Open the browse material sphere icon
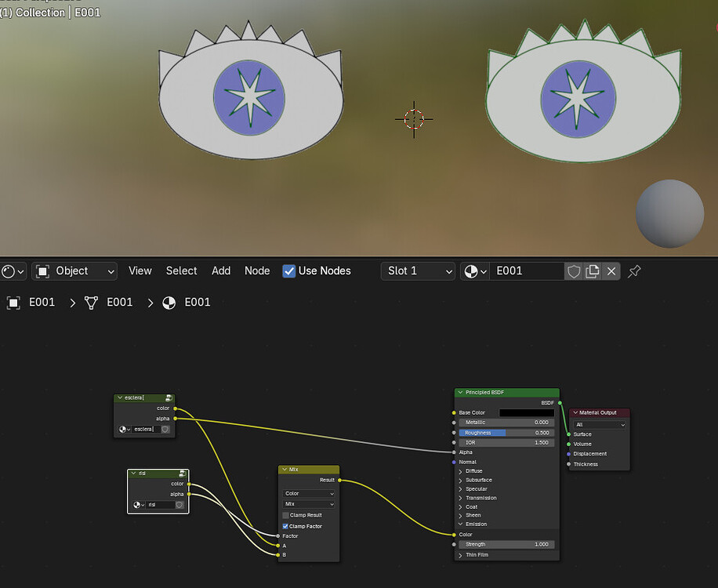718x588 pixels. pos(475,271)
